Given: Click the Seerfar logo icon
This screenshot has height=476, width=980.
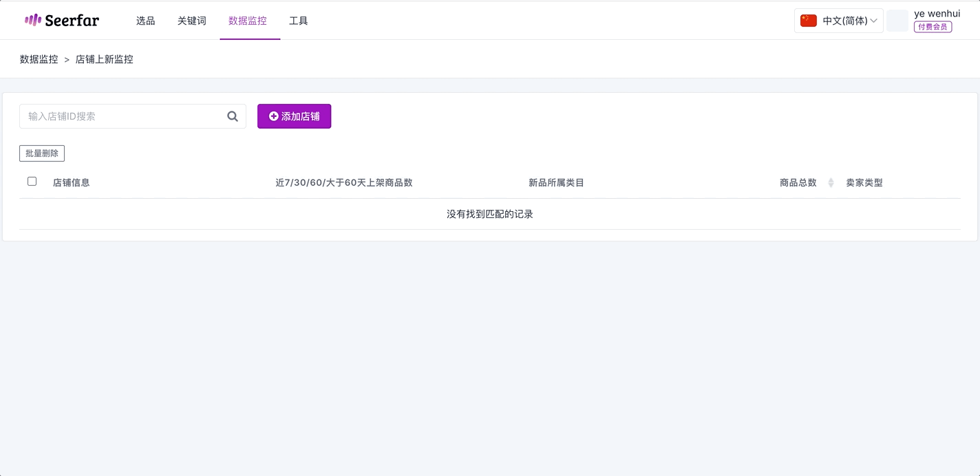Looking at the screenshot, I should click(x=33, y=20).
